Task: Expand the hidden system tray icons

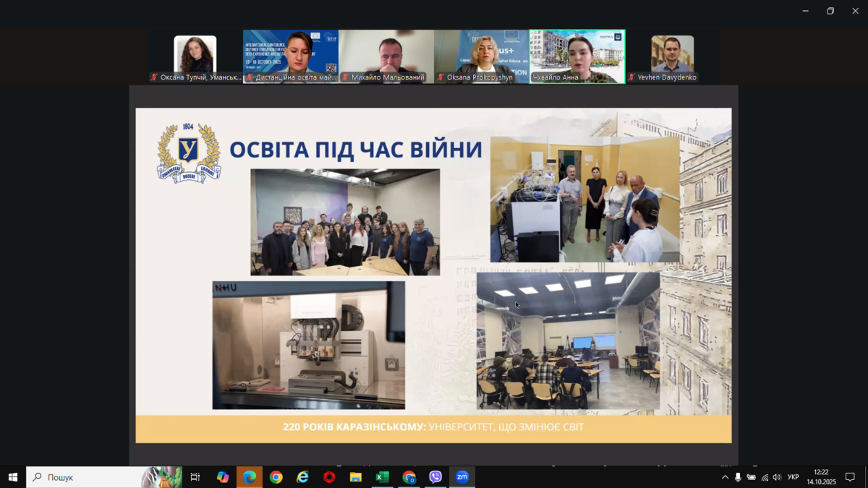Action: click(725, 477)
